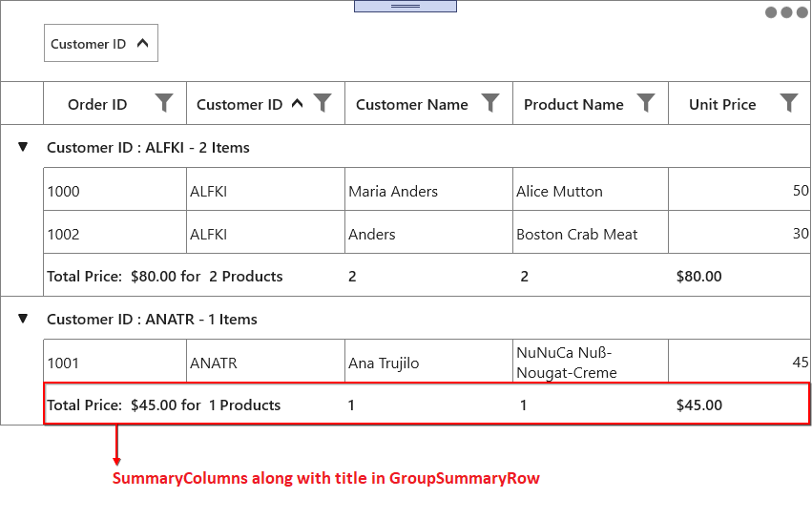
Task: Click the ALFKI cell in order 1002 row
Action: pos(265,232)
